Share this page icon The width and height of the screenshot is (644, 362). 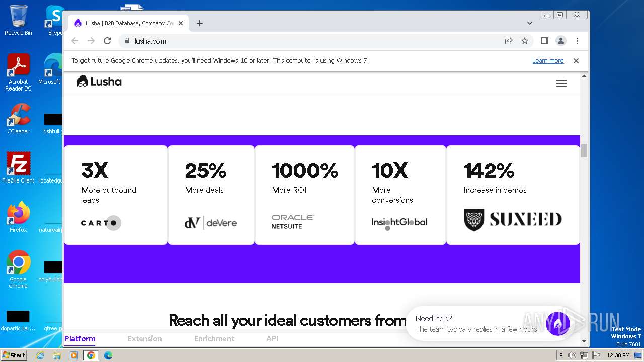(x=509, y=41)
